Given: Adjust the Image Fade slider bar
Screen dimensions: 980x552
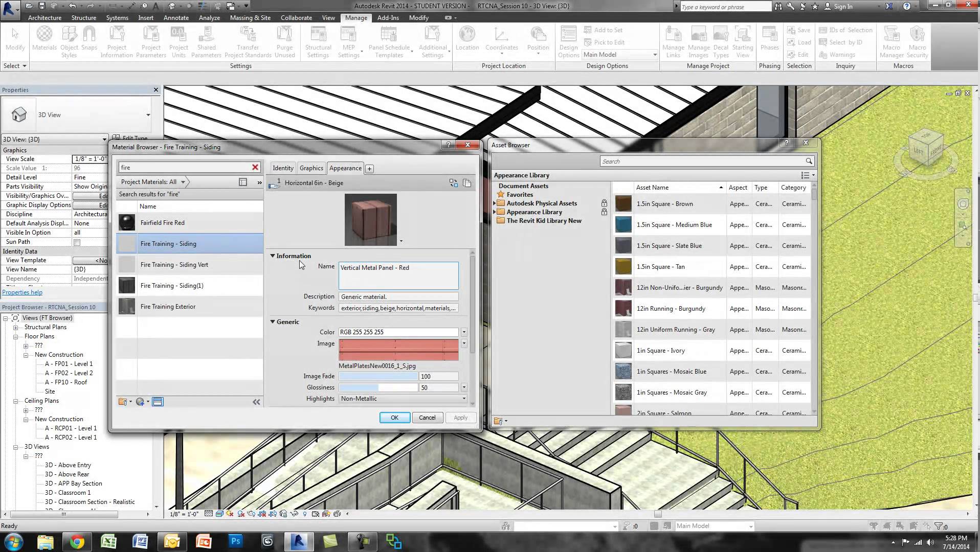Looking at the screenshot, I should coord(378,376).
